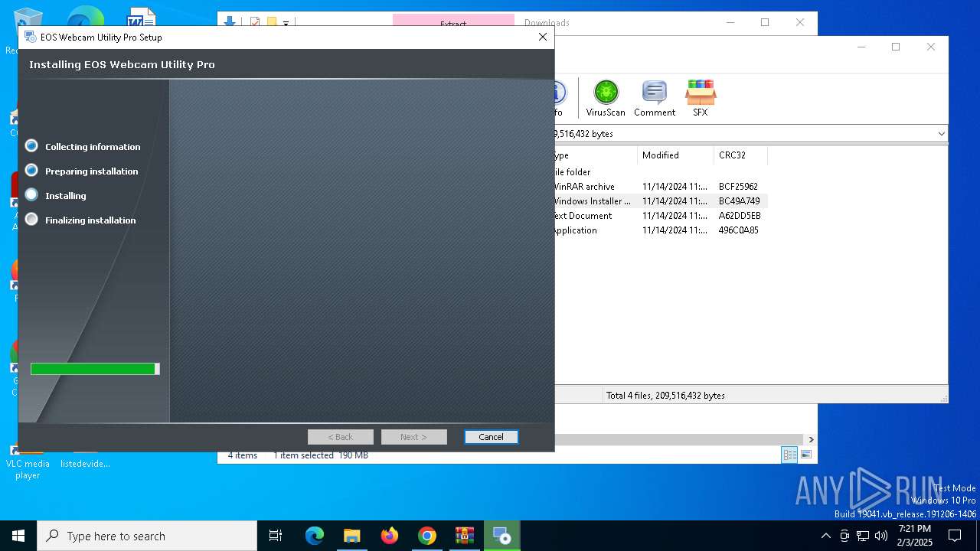Click WinRAR status Total 4 files text

pyautogui.click(x=665, y=396)
